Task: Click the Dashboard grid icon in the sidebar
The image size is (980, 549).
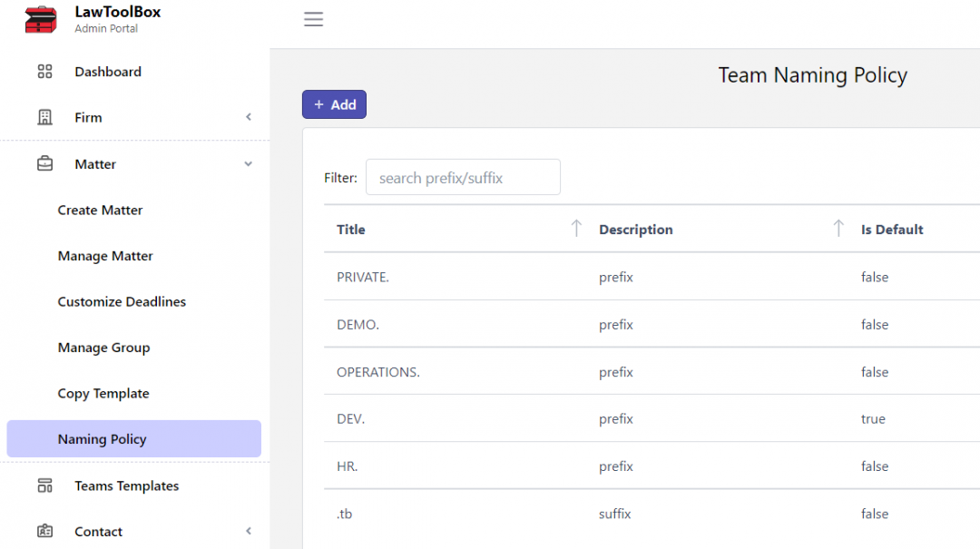Action: [x=44, y=71]
